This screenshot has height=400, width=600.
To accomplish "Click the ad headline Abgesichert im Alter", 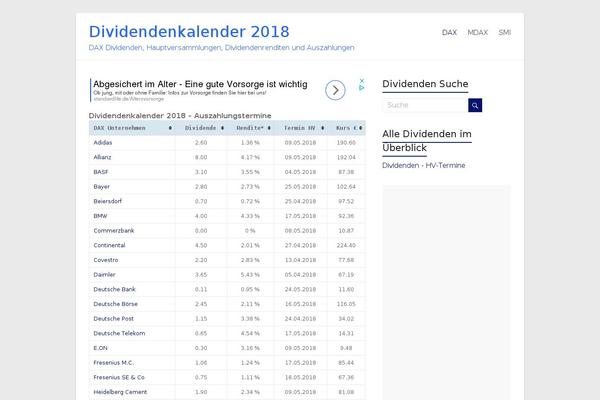I will pos(200,84).
